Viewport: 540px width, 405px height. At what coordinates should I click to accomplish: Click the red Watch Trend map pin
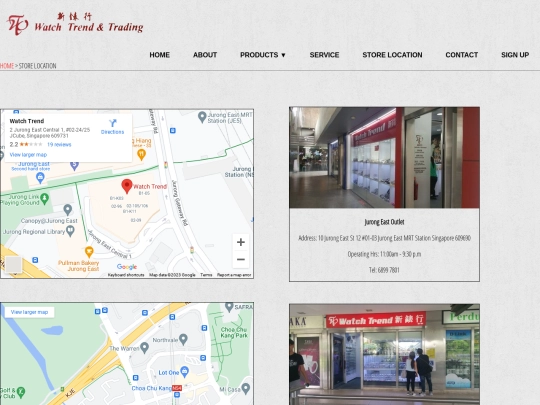pos(127,186)
